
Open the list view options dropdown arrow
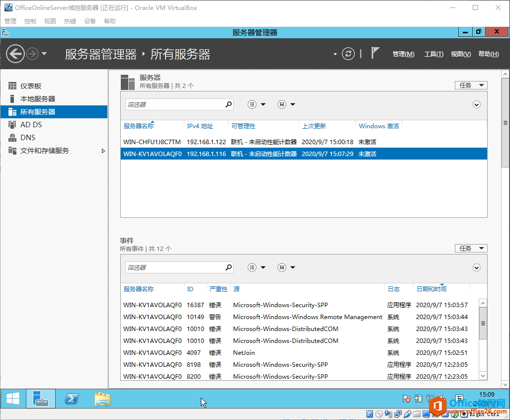tap(263, 104)
